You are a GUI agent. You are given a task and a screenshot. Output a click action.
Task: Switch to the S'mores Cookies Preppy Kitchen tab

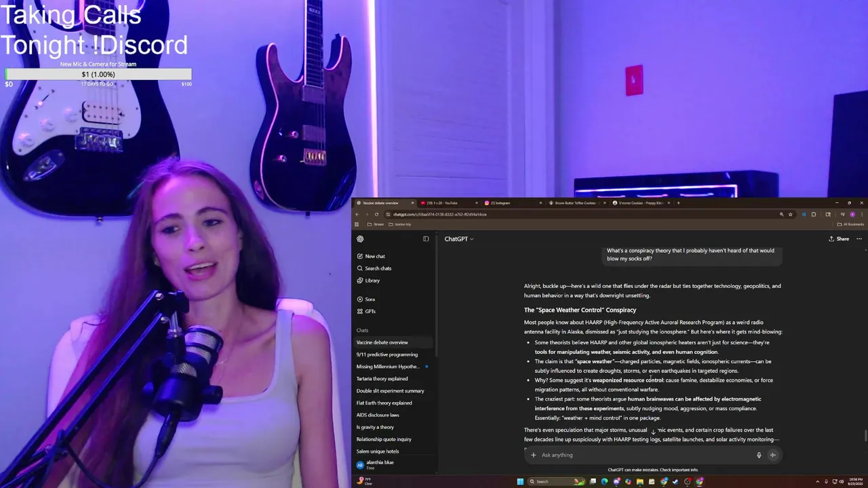click(640, 203)
